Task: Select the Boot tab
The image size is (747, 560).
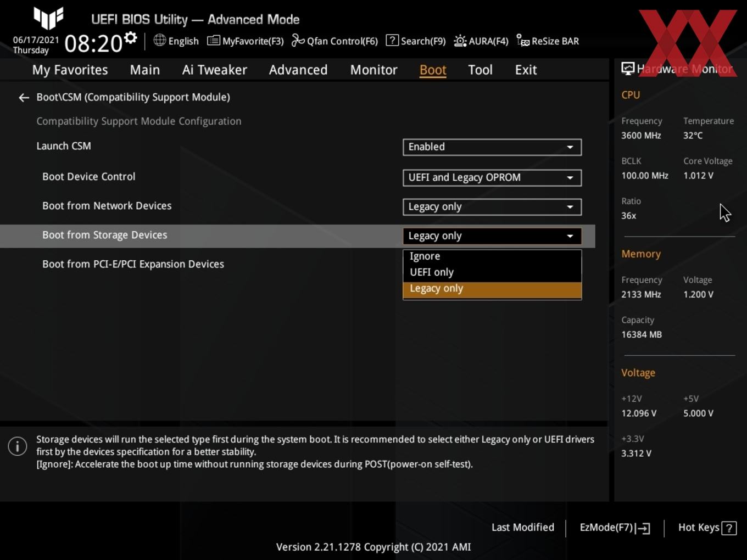Action: click(433, 70)
